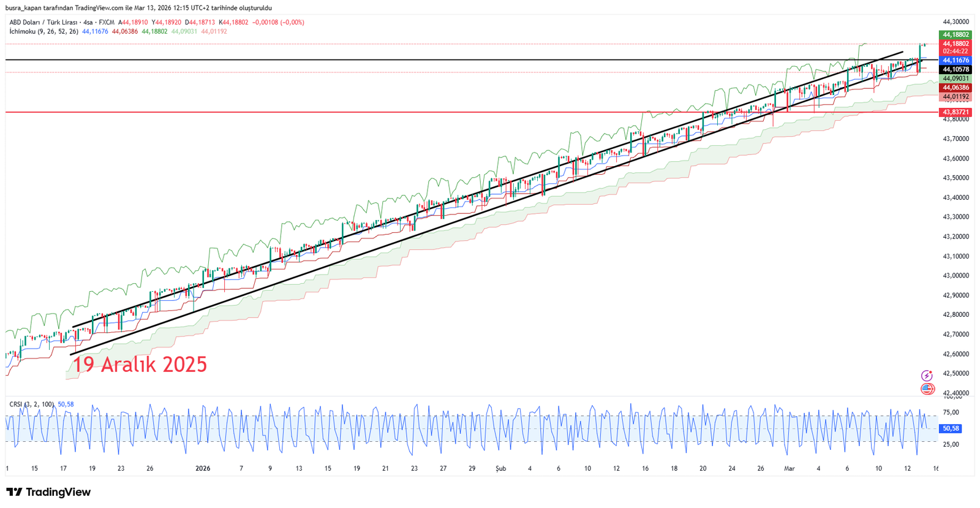Click the black 44,10578 price axis label
The height and width of the screenshot is (508, 980).
click(955, 70)
